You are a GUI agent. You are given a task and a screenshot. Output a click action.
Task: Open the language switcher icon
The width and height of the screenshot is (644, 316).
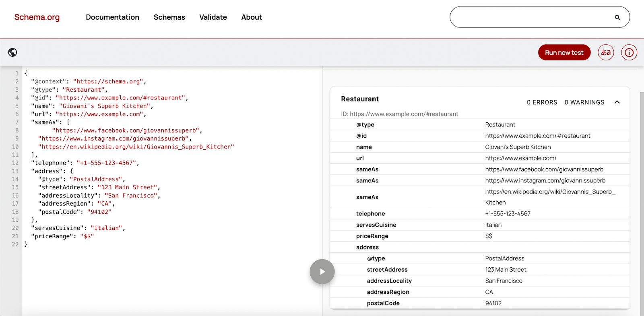606,52
